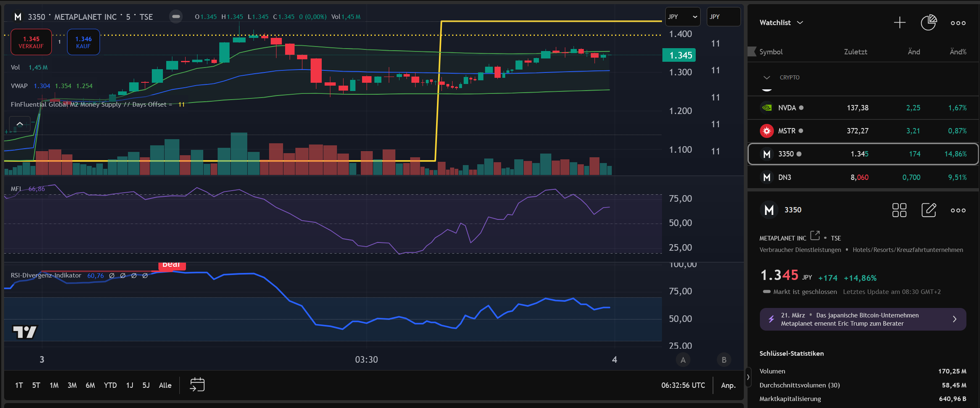
Task: Open the go-to-date calendar icon
Action: click(197, 385)
